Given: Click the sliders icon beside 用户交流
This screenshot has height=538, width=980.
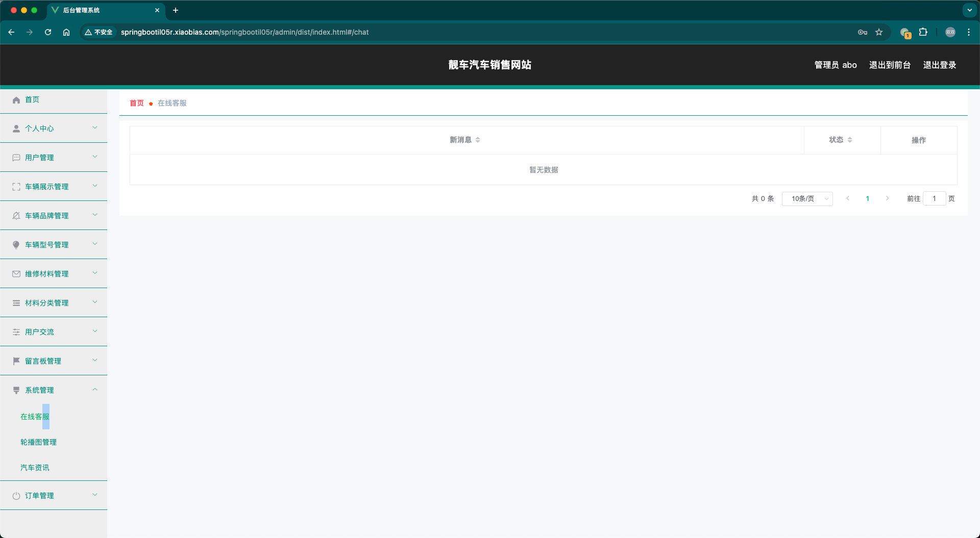Looking at the screenshot, I should pos(16,332).
